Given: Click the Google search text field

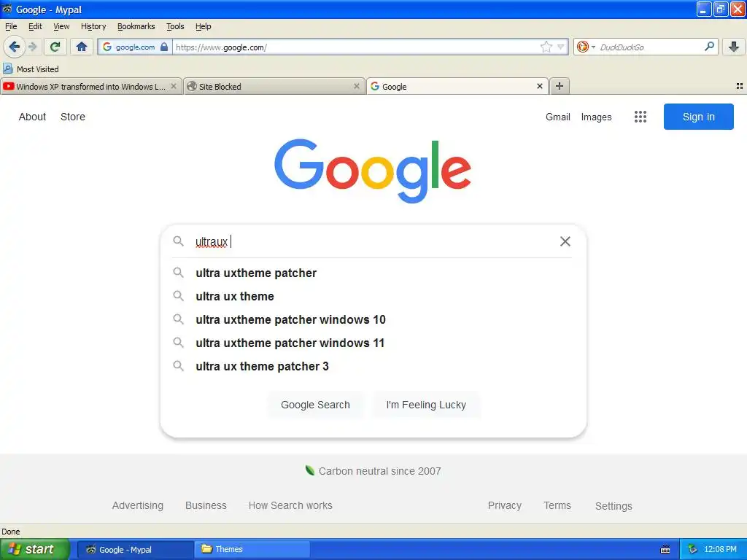Looking at the screenshot, I should (x=374, y=241).
